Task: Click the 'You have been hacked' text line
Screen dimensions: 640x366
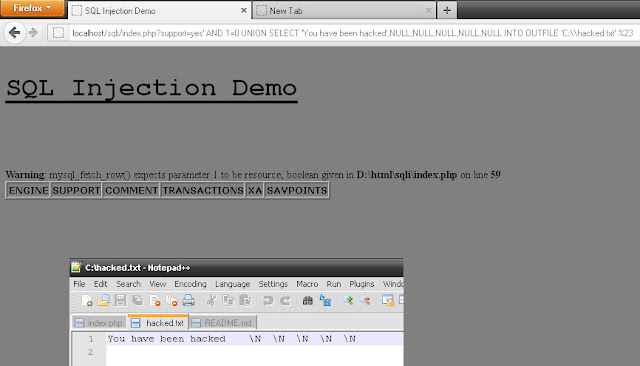Action: (166, 339)
